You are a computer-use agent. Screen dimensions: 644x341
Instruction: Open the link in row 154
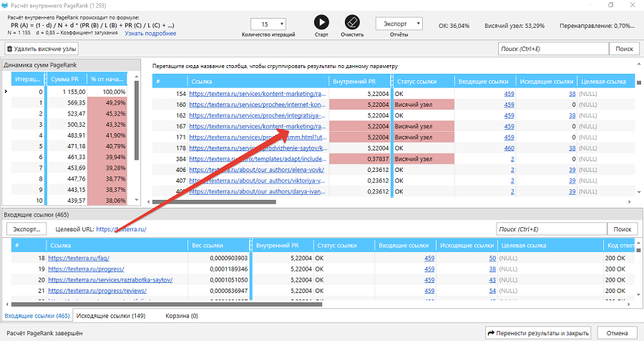257,94
